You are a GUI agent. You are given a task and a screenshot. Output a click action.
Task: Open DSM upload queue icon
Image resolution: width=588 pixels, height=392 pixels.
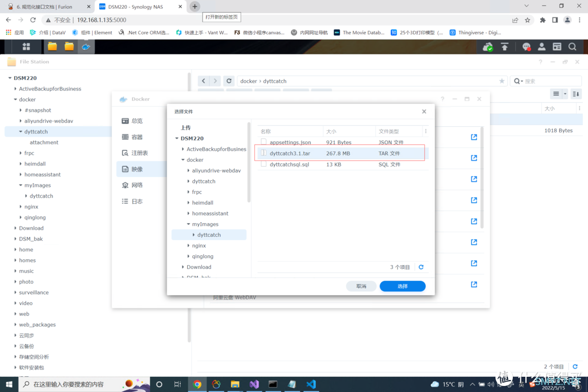(x=505, y=47)
